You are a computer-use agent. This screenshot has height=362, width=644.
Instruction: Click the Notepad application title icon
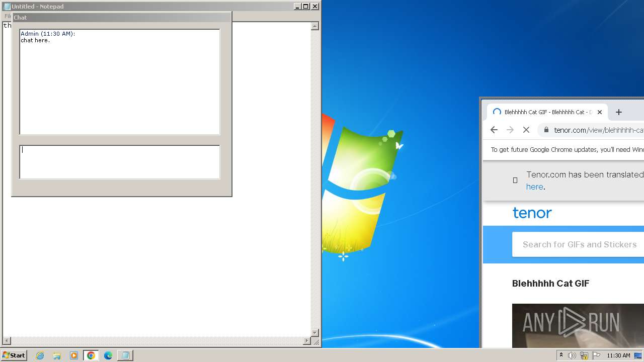(7, 7)
